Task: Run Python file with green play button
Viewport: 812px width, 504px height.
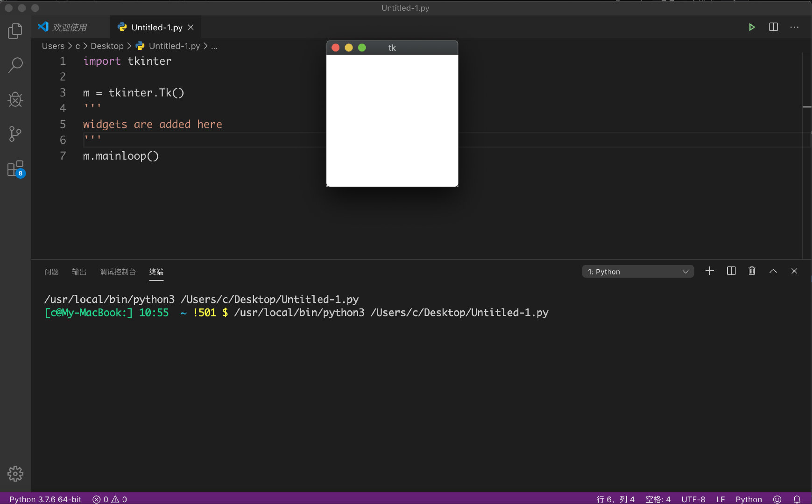Action: point(752,27)
